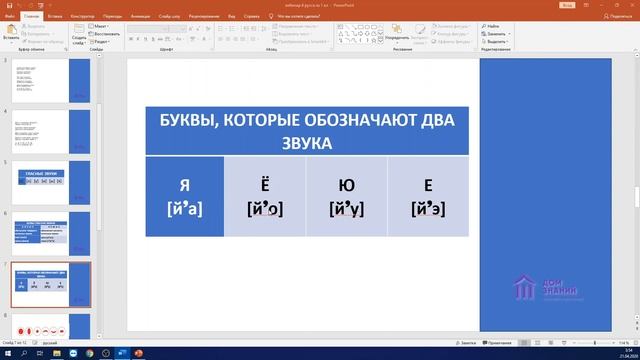Open File Explorer from the taskbar
This screenshot has width=640, height=360.
(57, 353)
